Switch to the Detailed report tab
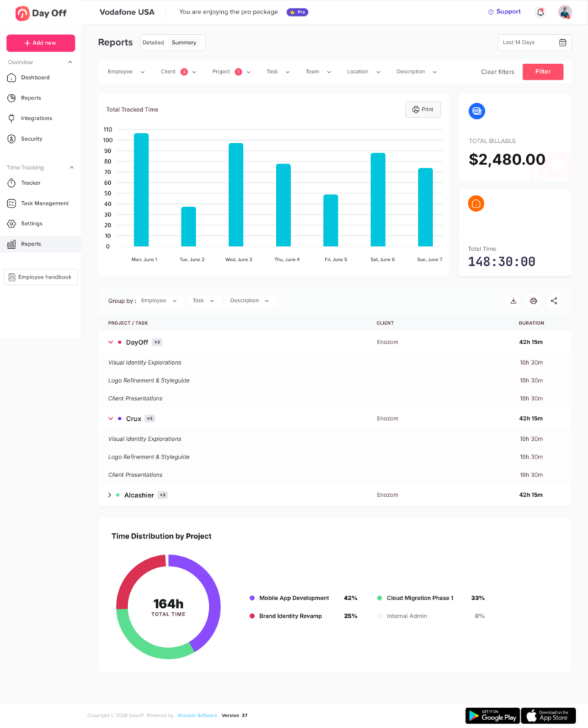The height and width of the screenshot is (728, 588). click(154, 43)
